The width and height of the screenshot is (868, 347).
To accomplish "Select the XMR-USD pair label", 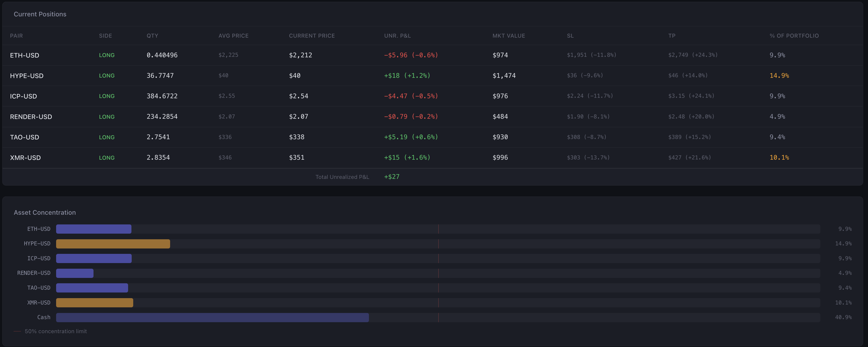I will (25, 158).
